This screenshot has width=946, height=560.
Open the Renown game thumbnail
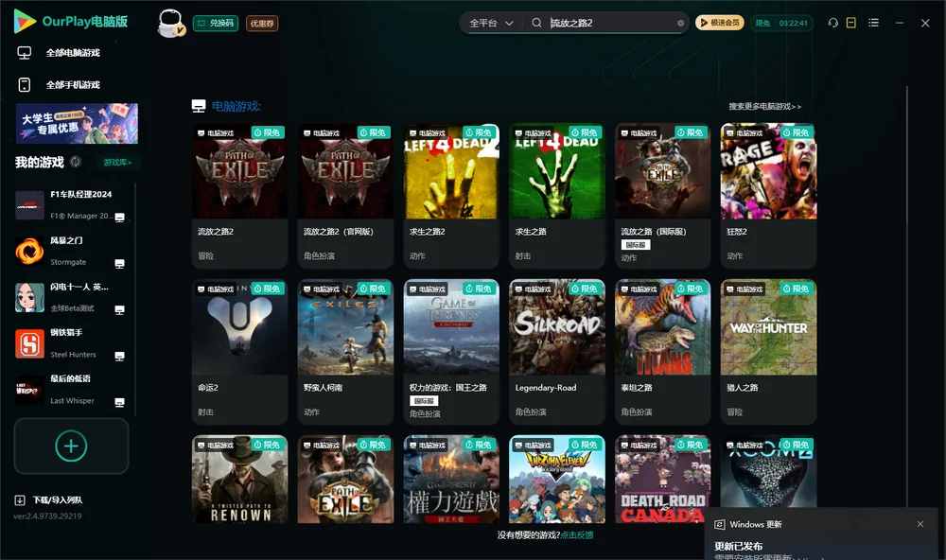[239, 480]
